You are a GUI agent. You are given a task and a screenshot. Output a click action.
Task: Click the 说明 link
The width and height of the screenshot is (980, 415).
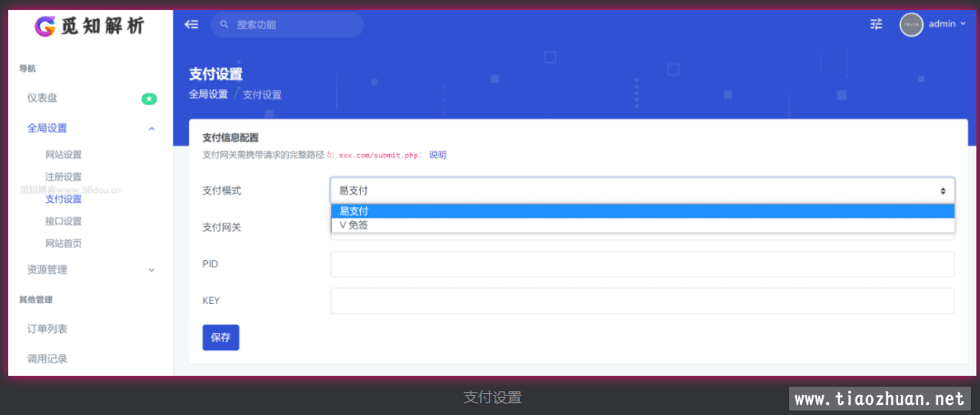[x=437, y=155]
